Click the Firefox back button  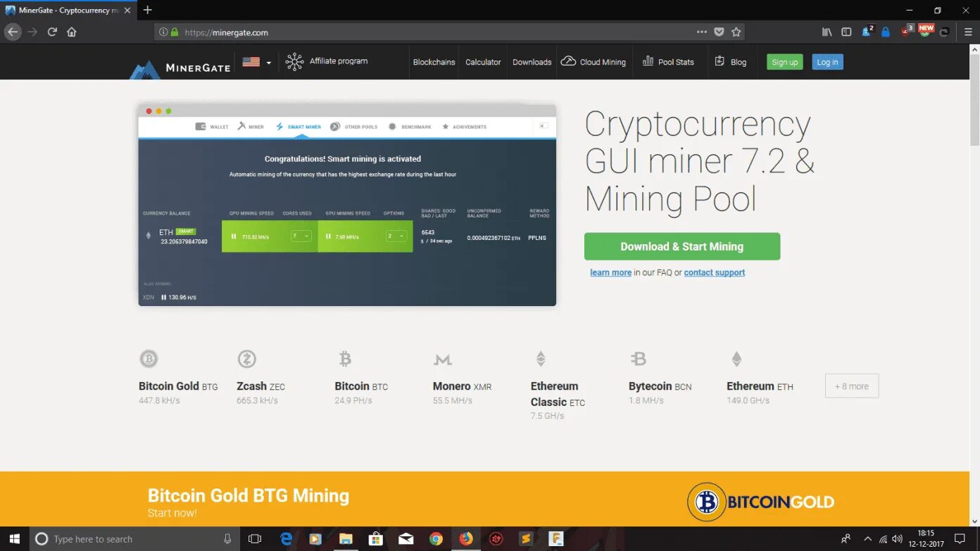point(13,32)
